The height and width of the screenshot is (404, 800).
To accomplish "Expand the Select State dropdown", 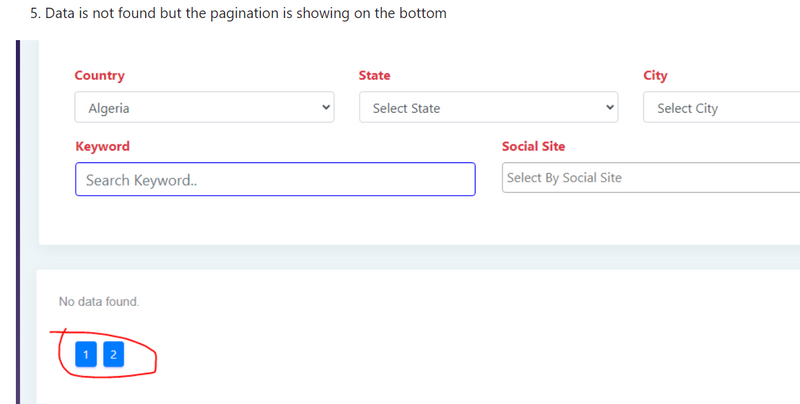I will pos(488,108).
